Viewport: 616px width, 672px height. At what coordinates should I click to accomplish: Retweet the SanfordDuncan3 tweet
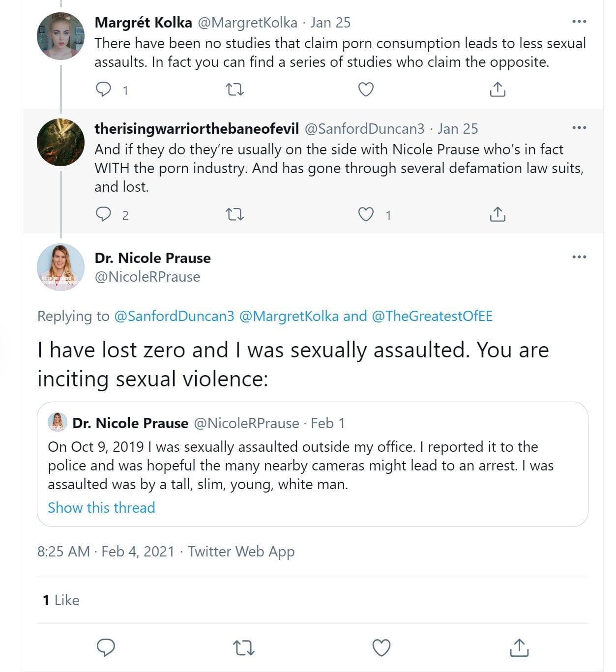(x=235, y=214)
